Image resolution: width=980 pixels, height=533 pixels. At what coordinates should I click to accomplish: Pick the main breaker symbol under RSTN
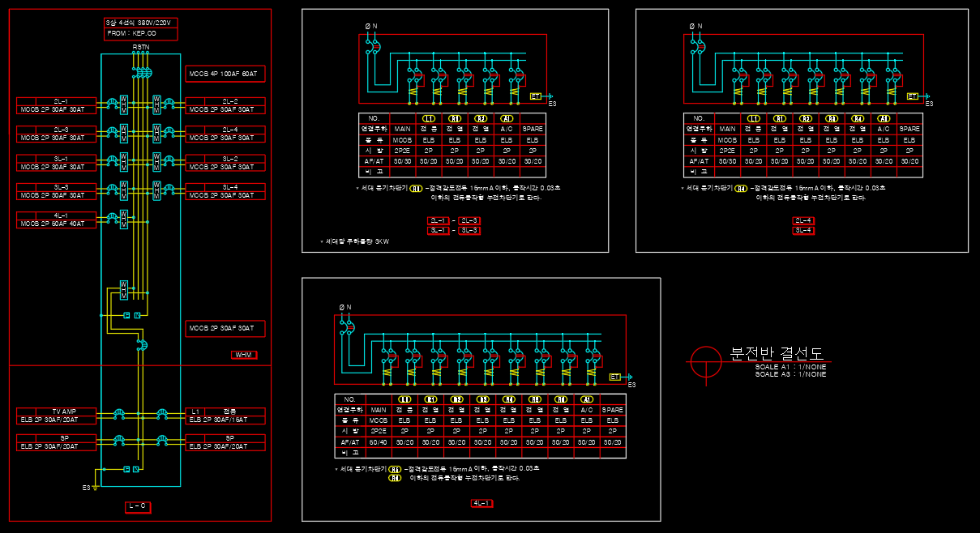coord(143,73)
